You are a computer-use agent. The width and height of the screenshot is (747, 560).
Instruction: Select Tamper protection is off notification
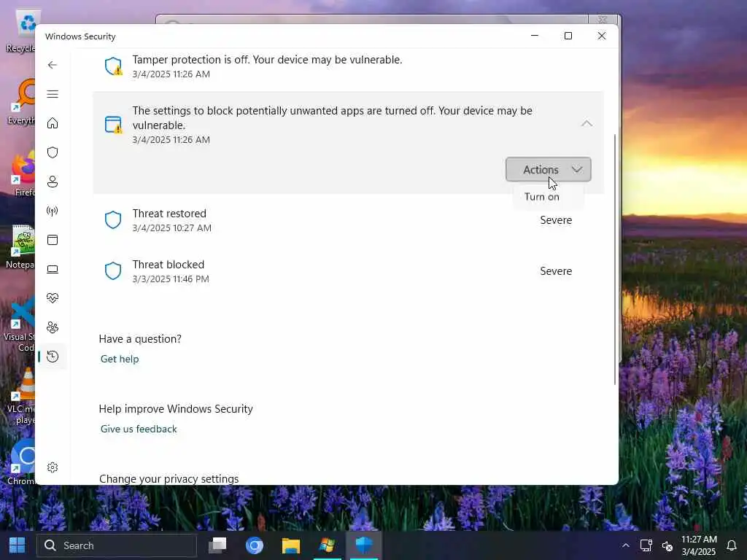pos(348,66)
